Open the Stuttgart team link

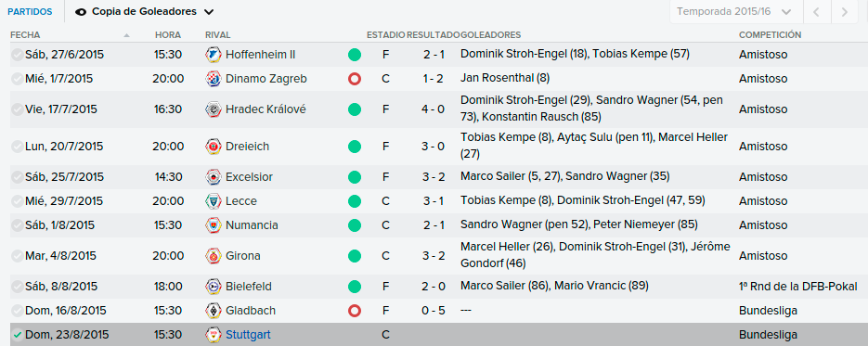coord(248,335)
